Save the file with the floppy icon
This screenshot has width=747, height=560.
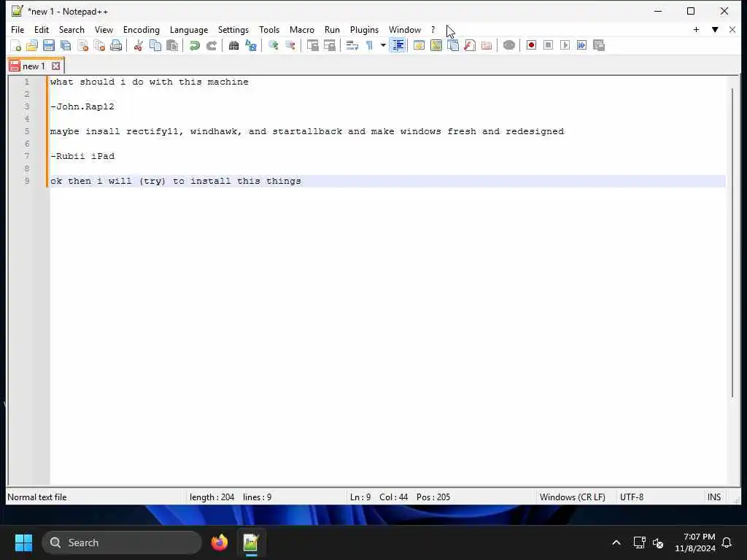[49, 45]
